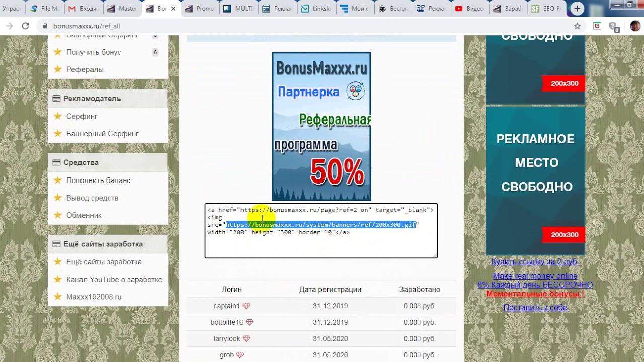
Task: Click the gem icon next to captain1
Action: [246, 306]
